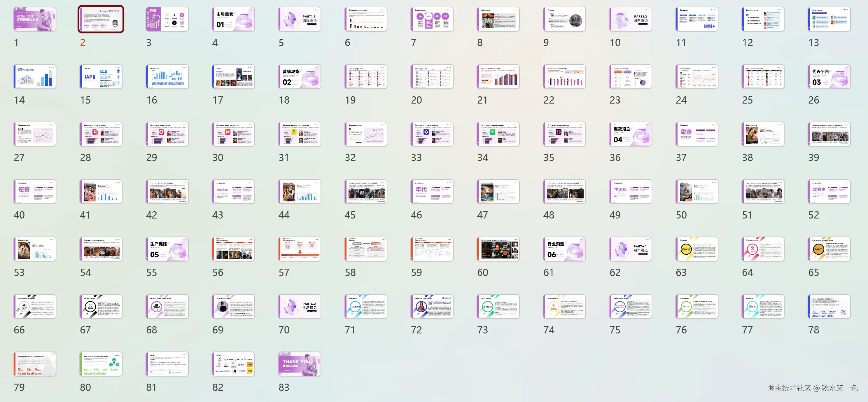Select the 营销观察 02 section slide

(300, 77)
